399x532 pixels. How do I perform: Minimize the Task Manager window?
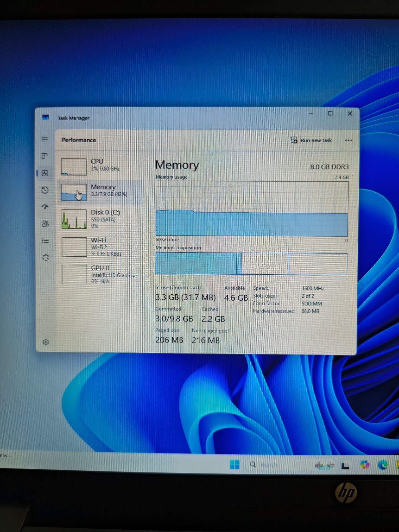tap(311, 113)
